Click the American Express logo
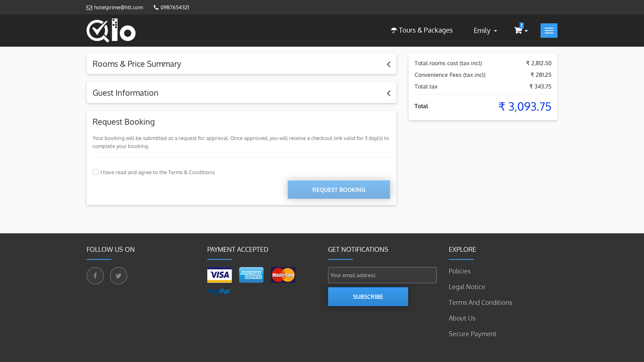The image size is (644, 362). point(251,275)
